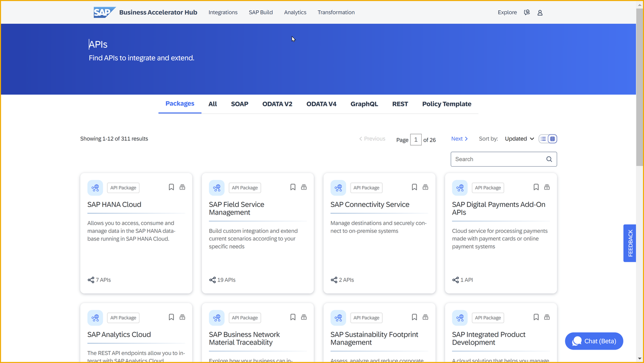644x363 pixels.
Task: Open SAP Sustainability Footprint Management title
Action: pyautogui.click(x=374, y=338)
